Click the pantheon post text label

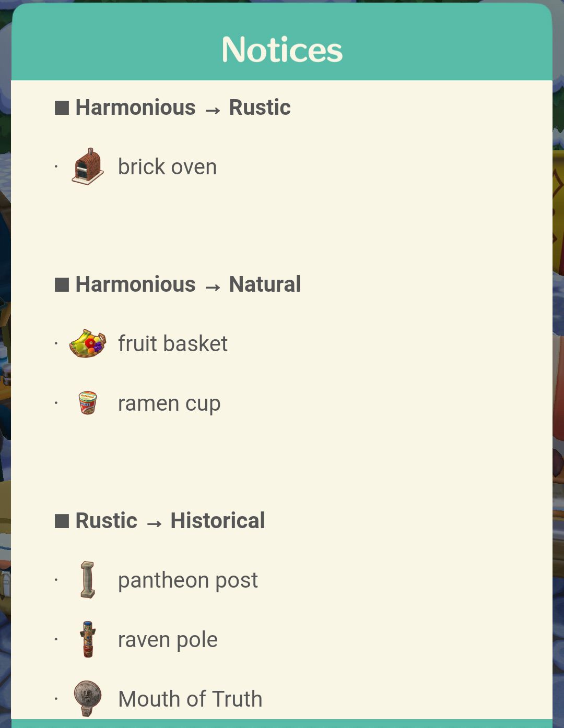coord(188,581)
